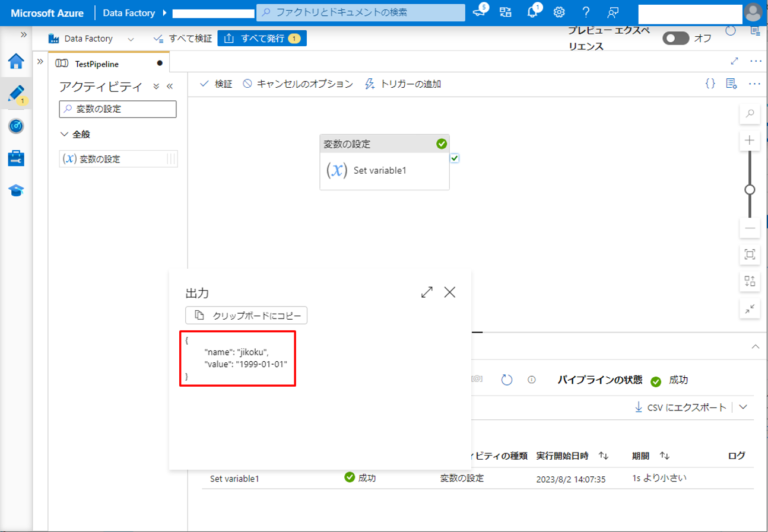Image resolution: width=768 pixels, height=532 pixels.
Task: Expand the Data Factory dropdown arrow
Action: (x=131, y=39)
